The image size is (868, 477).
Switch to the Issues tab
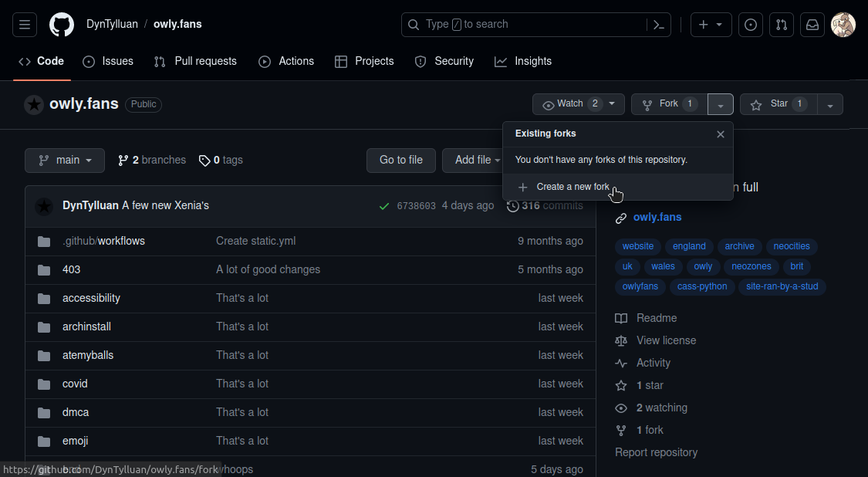[108, 62]
